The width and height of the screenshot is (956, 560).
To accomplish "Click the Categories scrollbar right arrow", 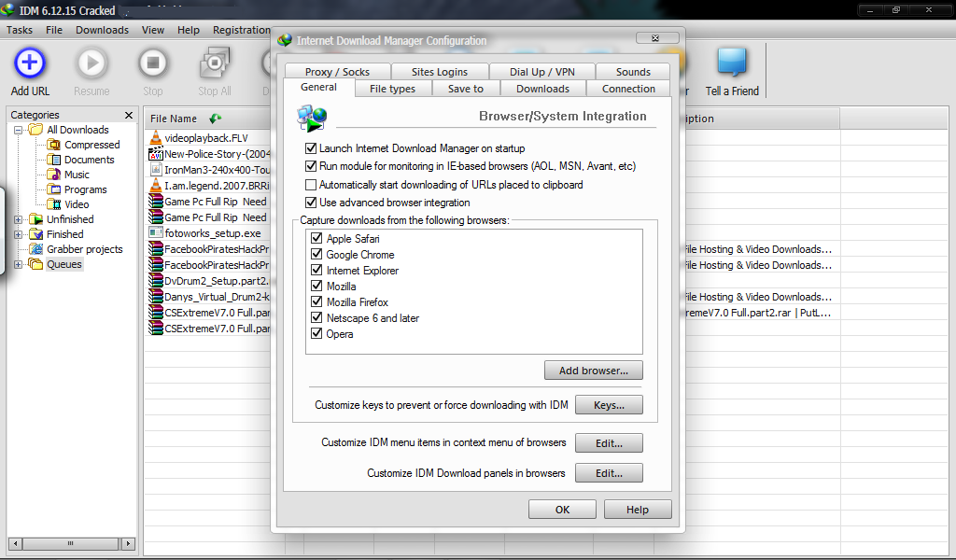I will (x=128, y=543).
